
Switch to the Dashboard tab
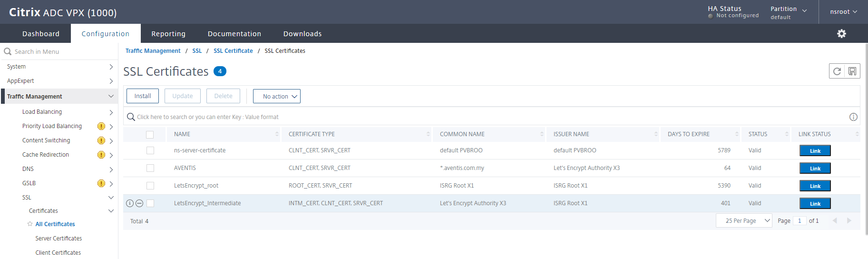(x=41, y=34)
